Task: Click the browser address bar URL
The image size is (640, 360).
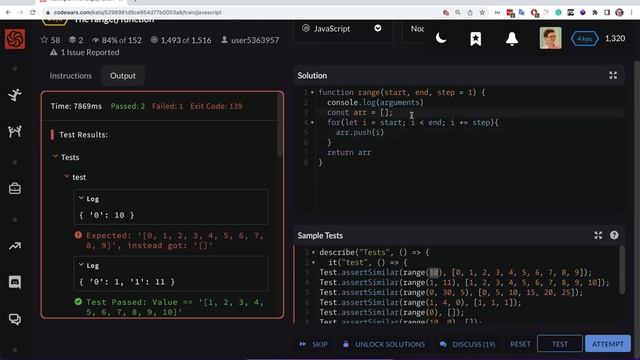Action: (138, 13)
